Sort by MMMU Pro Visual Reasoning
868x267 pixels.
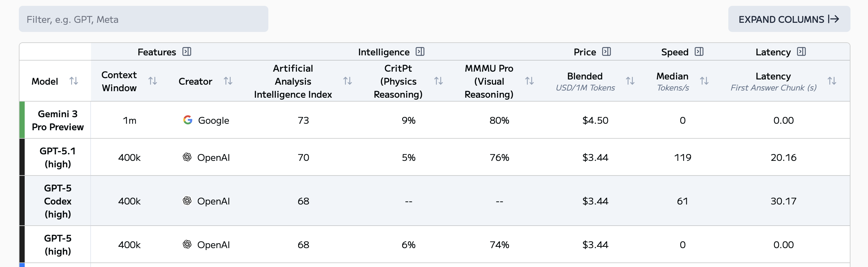tap(530, 81)
